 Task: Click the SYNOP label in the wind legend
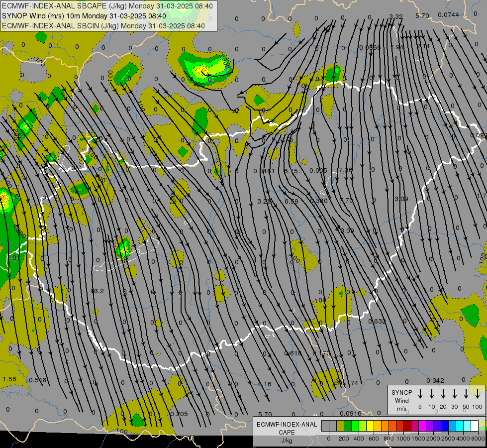pyautogui.click(x=401, y=393)
